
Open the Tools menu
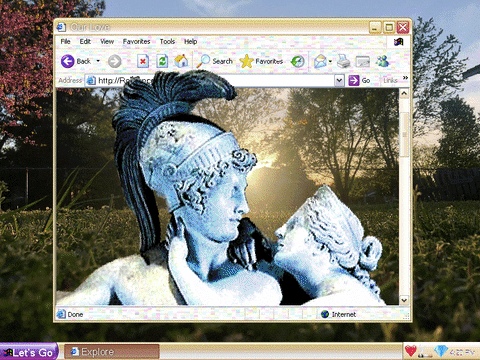tap(167, 42)
